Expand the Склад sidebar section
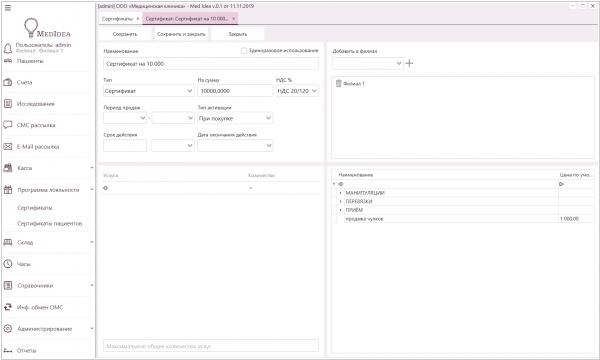The height and width of the screenshot is (360, 600). point(91,242)
